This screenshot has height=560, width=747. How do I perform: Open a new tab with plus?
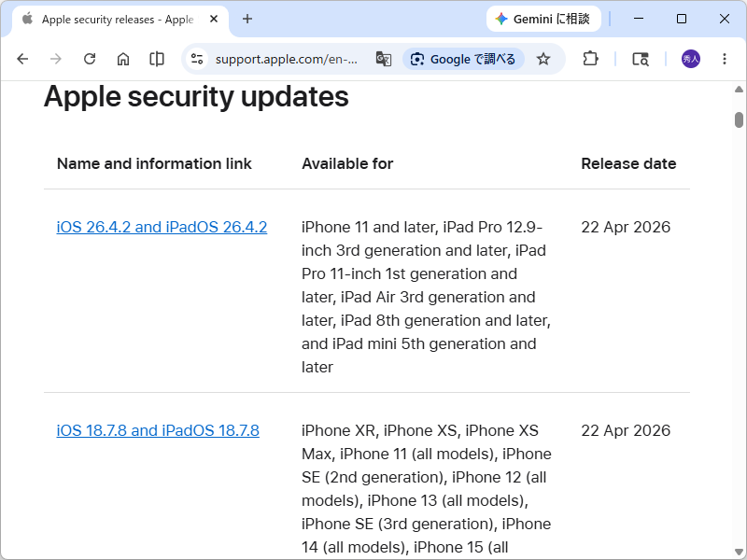[247, 19]
